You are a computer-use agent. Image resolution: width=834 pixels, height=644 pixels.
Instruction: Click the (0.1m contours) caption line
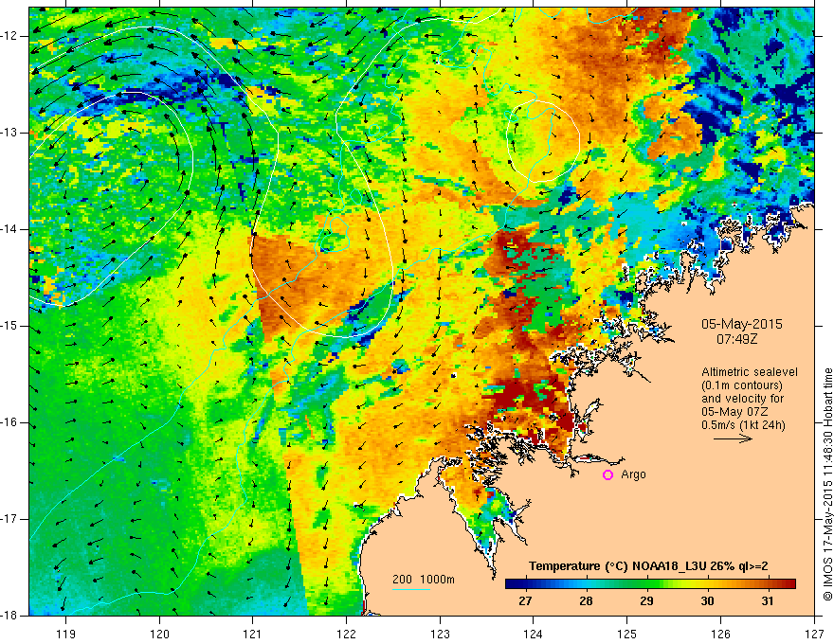tap(742, 385)
